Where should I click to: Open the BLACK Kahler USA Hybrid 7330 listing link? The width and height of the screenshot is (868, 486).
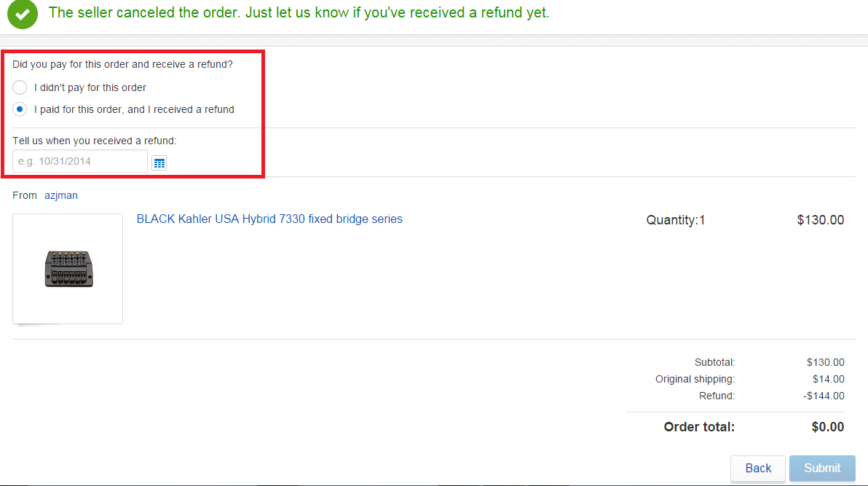[269, 219]
